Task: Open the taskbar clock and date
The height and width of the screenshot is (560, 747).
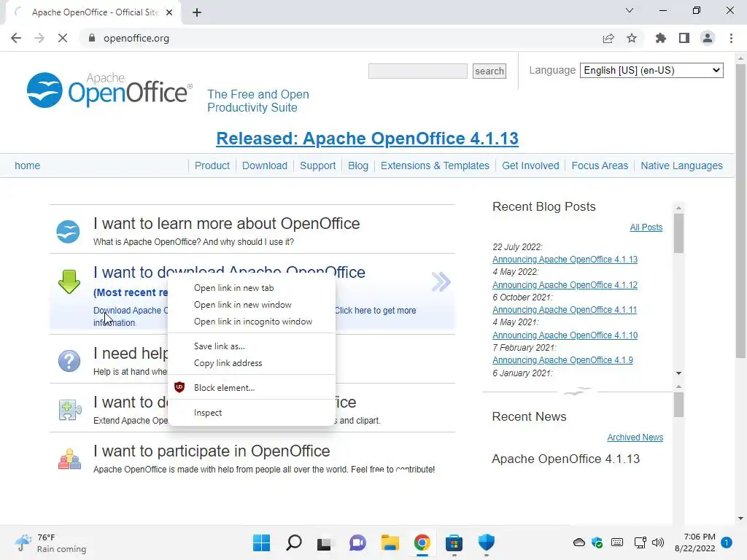Action: 694,542
